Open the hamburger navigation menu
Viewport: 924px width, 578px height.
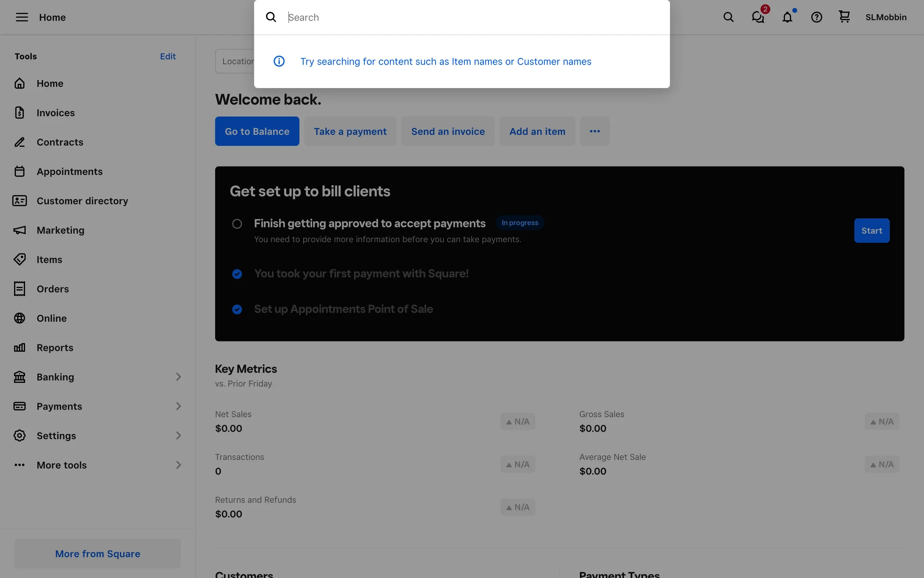tap(22, 17)
